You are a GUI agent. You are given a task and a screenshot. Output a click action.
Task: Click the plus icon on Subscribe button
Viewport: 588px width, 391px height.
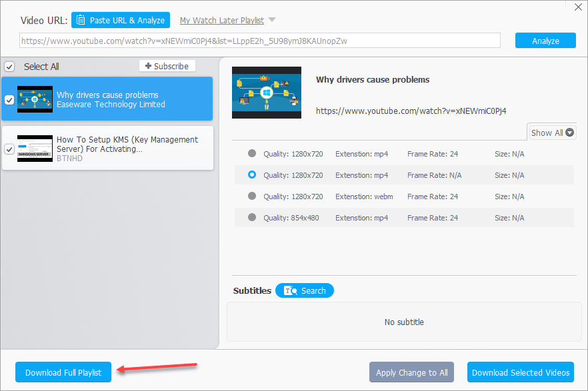pyautogui.click(x=148, y=66)
